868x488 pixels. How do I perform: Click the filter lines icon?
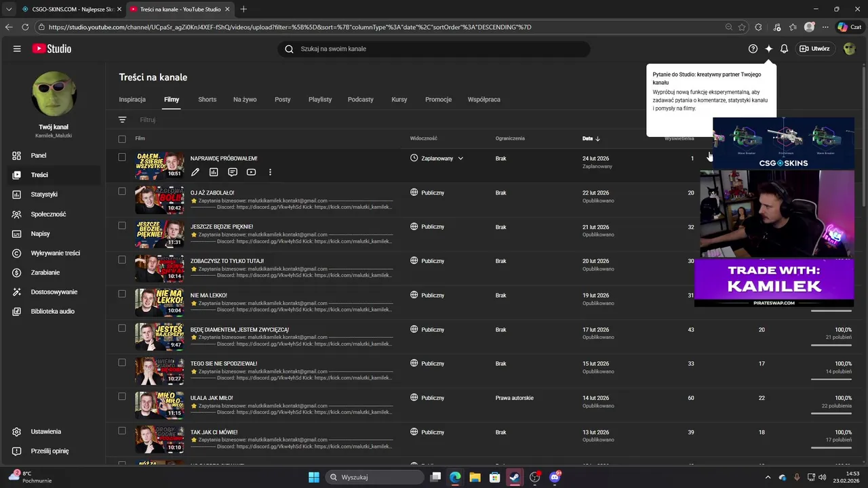[x=122, y=119]
